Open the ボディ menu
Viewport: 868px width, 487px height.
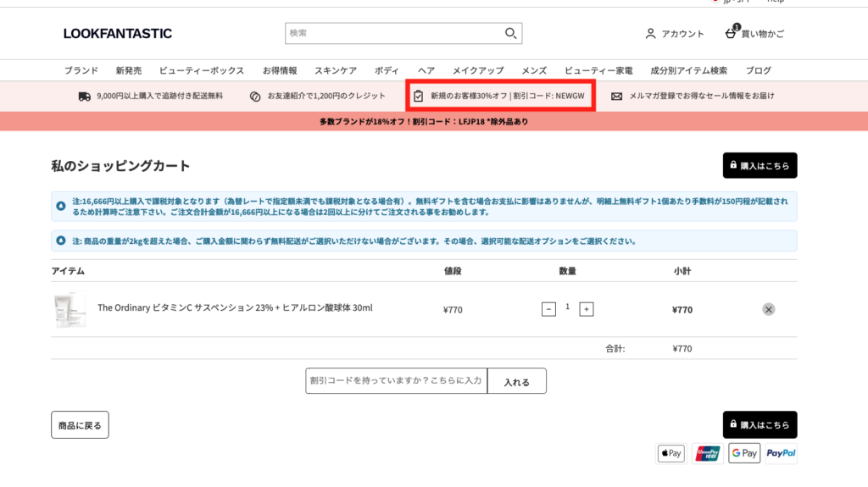point(387,70)
